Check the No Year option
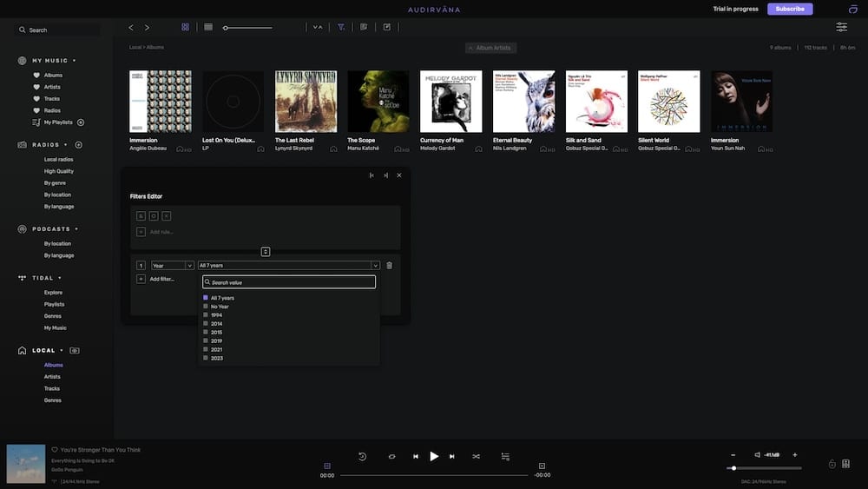 (x=206, y=307)
